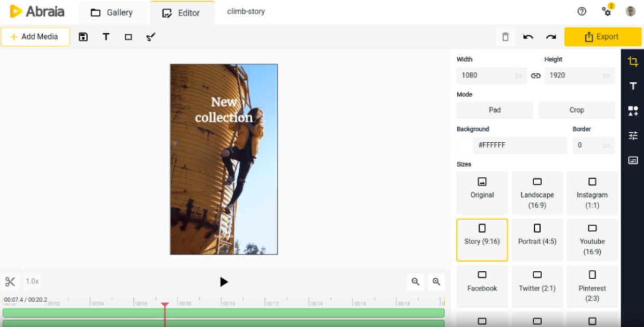Choose the Youtube (16:9) size preset

[592, 240]
